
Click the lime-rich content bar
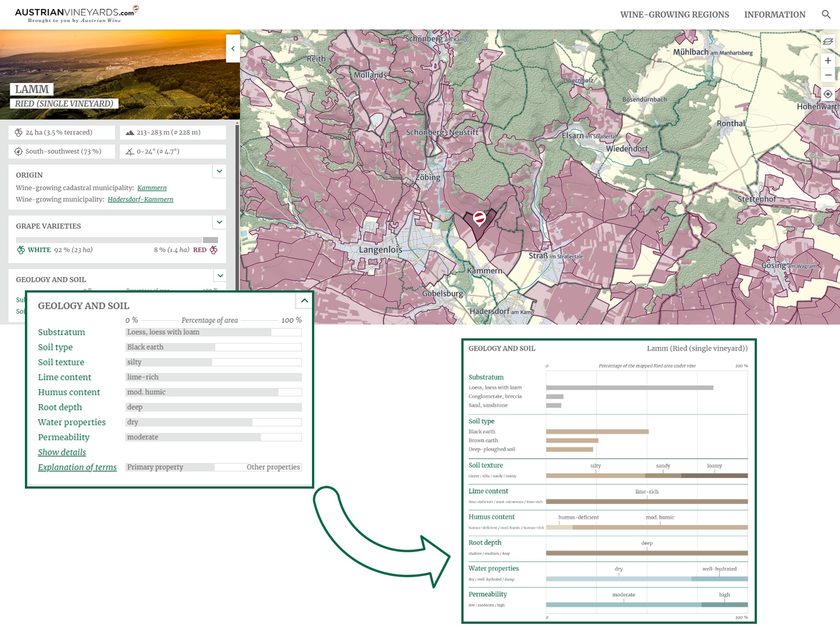coord(213,377)
